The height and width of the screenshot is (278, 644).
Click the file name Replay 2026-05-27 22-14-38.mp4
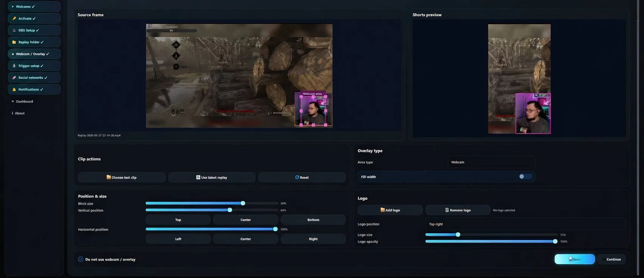pos(99,135)
